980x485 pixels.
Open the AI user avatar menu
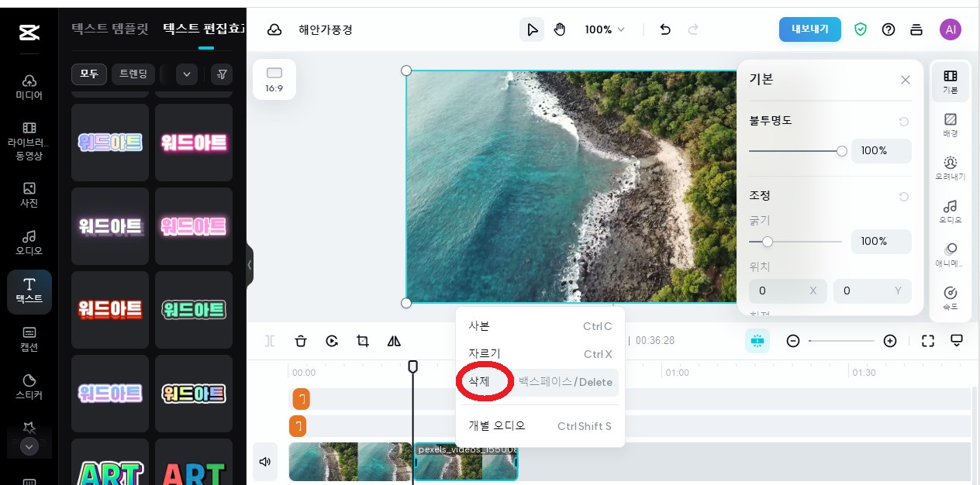click(x=951, y=29)
